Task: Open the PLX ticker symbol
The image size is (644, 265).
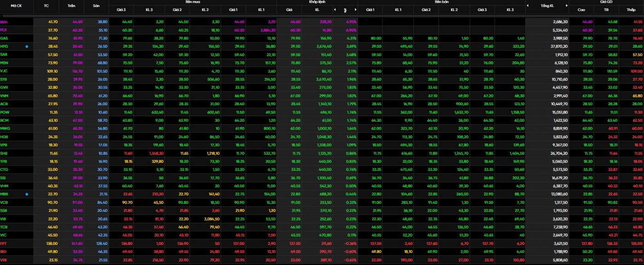Action: [x=4, y=30]
